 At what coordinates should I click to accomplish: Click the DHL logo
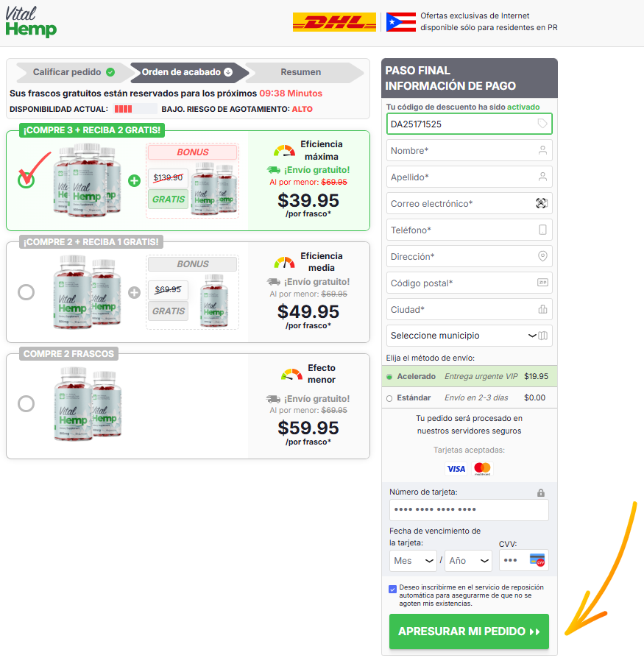334,22
